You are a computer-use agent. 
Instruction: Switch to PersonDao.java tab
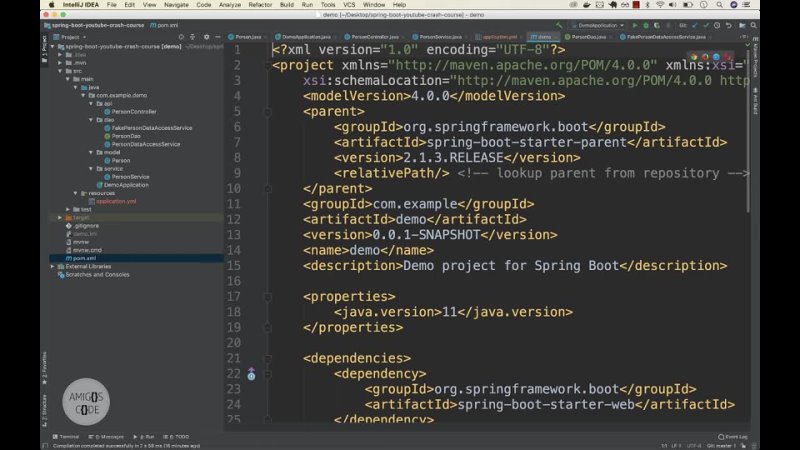(588, 37)
